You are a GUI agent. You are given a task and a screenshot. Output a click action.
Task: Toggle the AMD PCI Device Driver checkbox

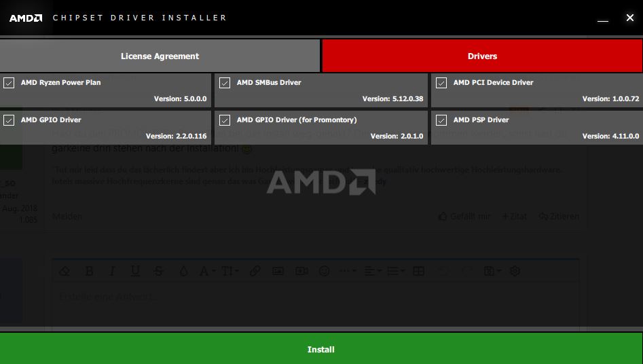click(441, 83)
